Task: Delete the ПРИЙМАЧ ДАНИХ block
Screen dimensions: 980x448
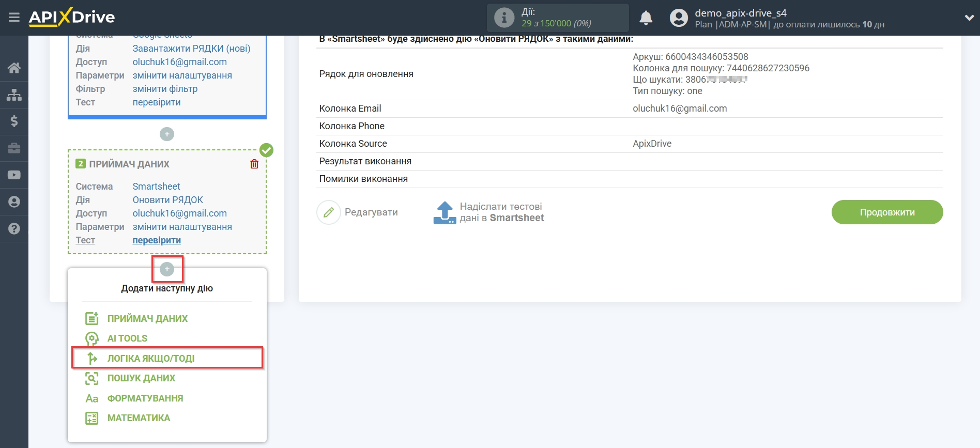Action: (254, 164)
